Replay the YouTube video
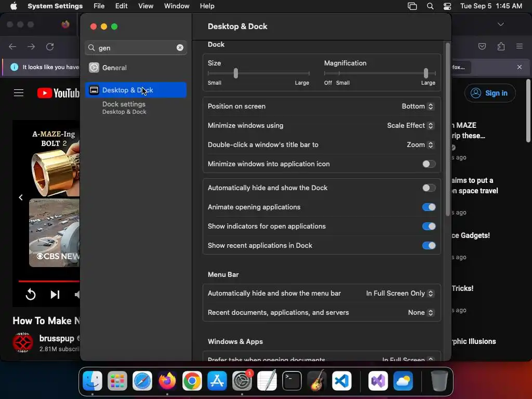The height and width of the screenshot is (399, 532). [31, 294]
